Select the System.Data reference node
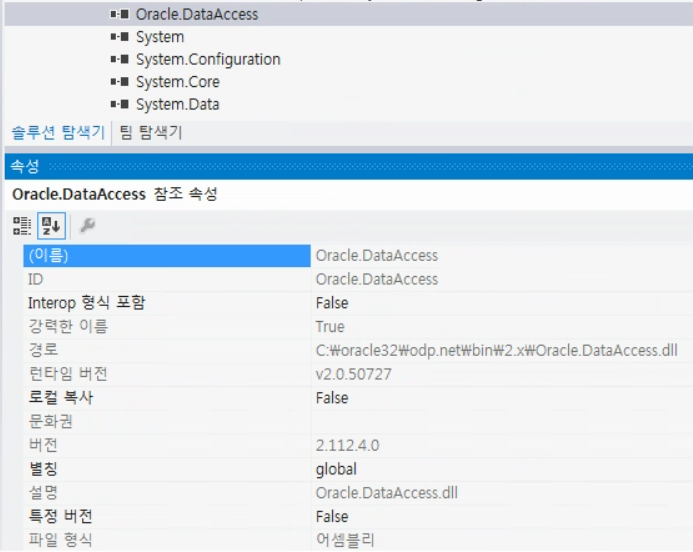 [177, 104]
